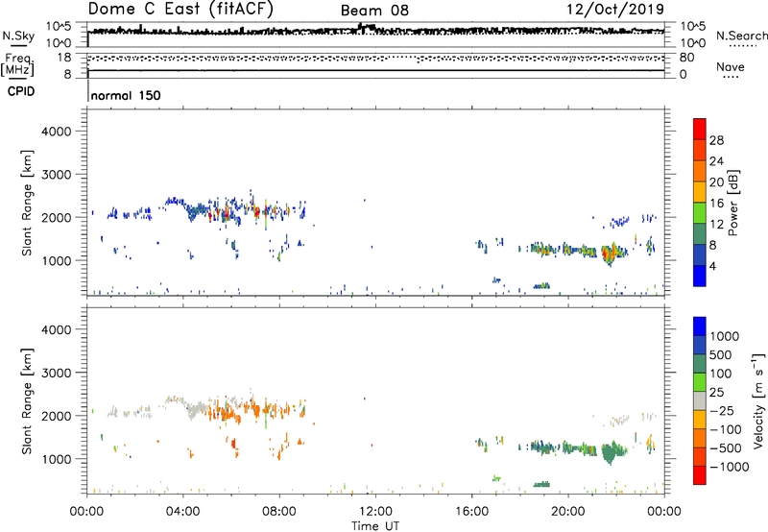Click the green velocity echo blob near 21:40 UT
The image size is (768, 532).
click(x=610, y=452)
